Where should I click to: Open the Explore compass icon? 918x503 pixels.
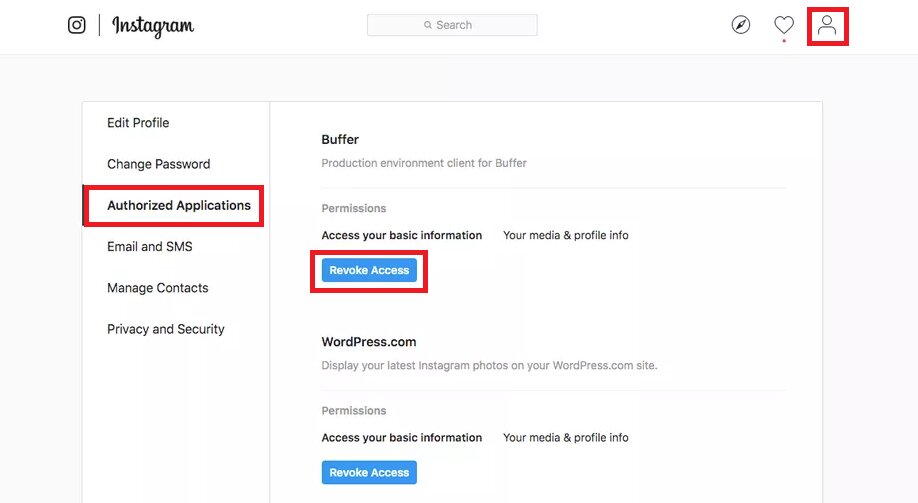(741, 25)
